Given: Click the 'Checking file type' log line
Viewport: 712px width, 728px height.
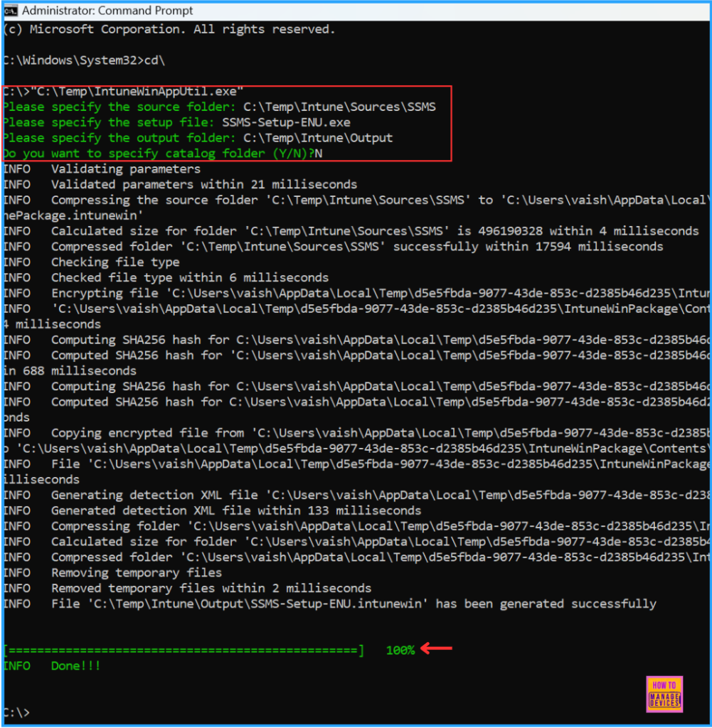Looking at the screenshot, I should [x=92, y=262].
